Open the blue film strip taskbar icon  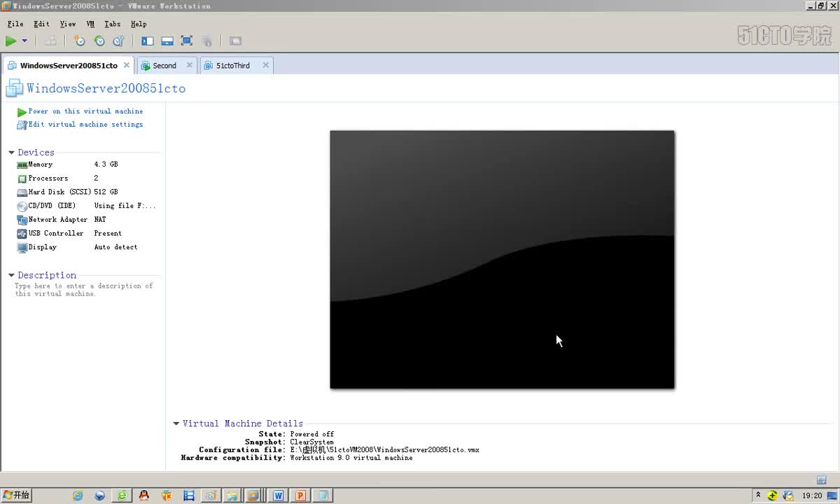coord(188,496)
